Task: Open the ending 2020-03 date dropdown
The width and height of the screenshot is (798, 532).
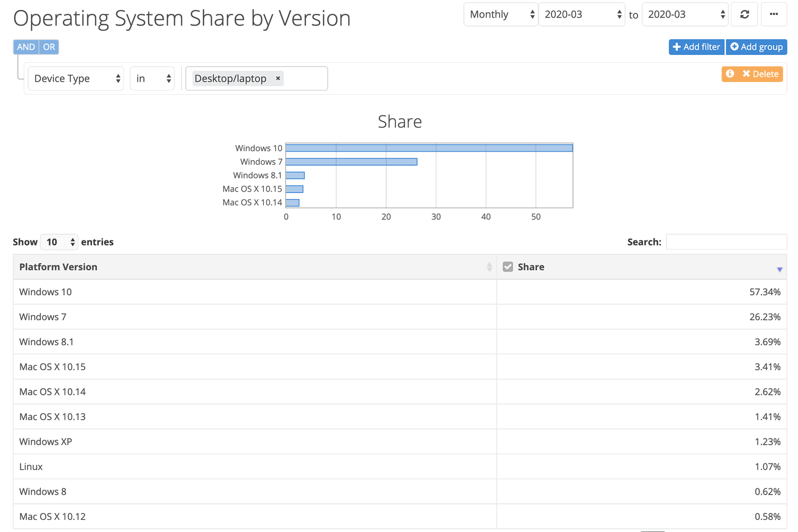Action: tap(685, 14)
